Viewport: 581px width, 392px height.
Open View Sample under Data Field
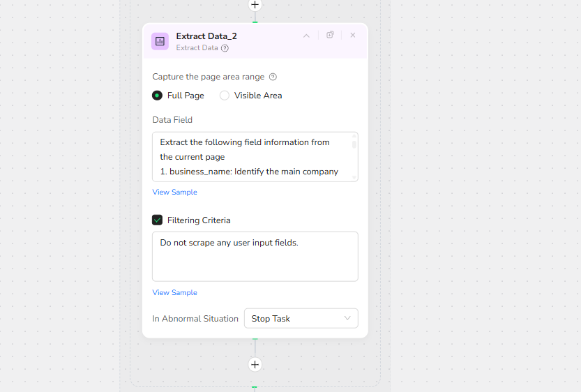point(174,192)
